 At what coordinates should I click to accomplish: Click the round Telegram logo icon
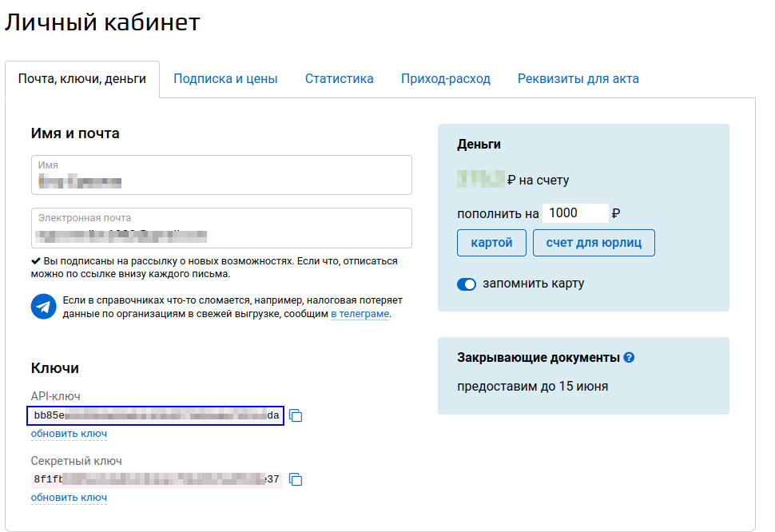click(43, 307)
